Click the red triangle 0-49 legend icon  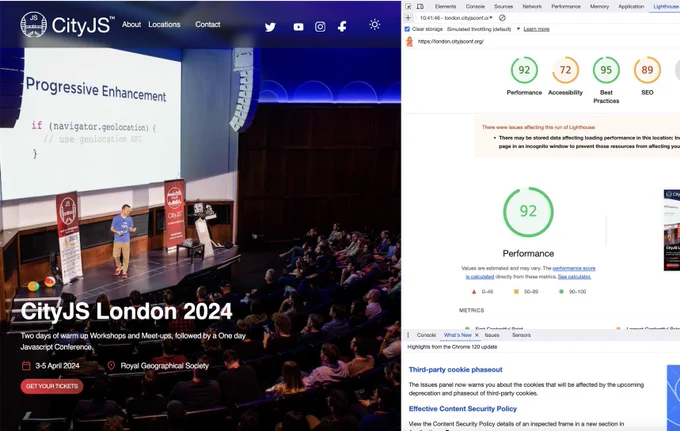coord(474,292)
